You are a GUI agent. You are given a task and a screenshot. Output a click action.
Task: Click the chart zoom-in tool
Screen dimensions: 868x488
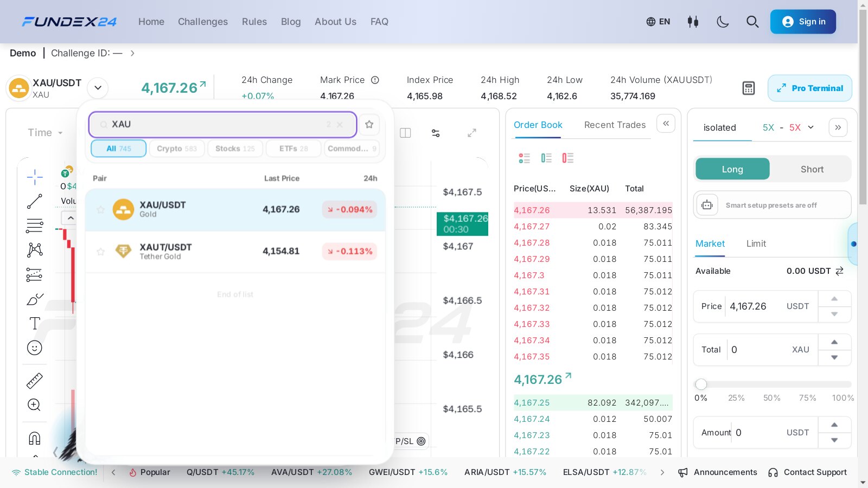[x=34, y=404]
